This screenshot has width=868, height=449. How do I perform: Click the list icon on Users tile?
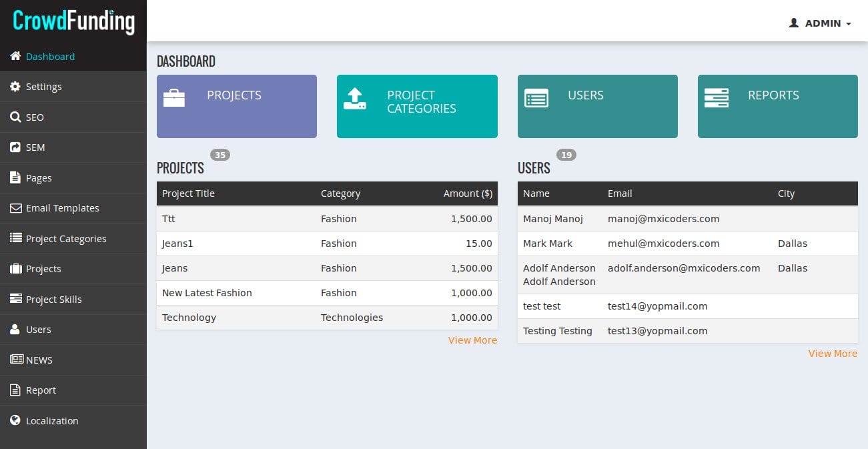(536, 98)
